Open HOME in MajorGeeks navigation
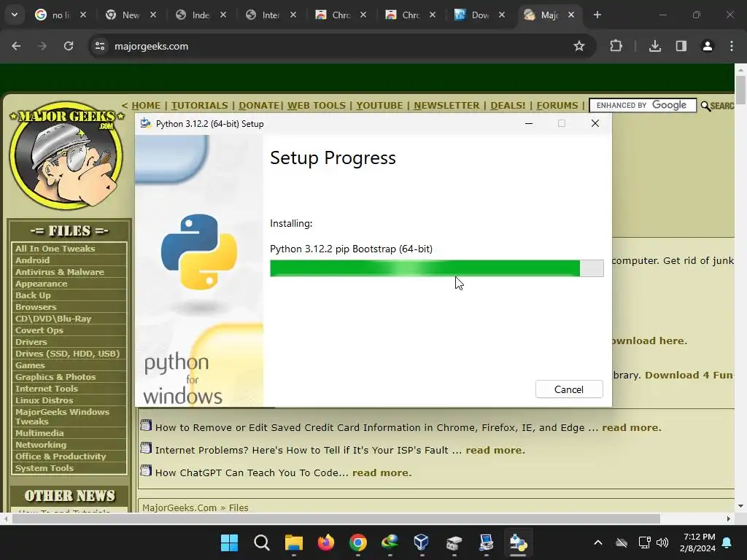 [x=146, y=105]
